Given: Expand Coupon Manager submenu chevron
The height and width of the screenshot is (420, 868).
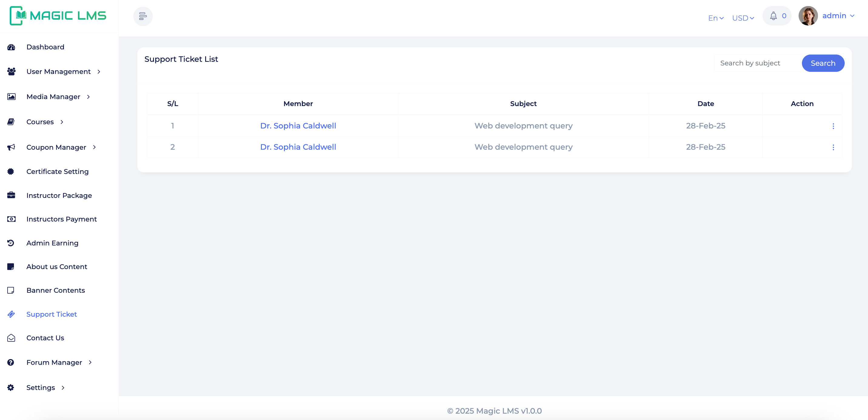Looking at the screenshot, I should tap(94, 147).
